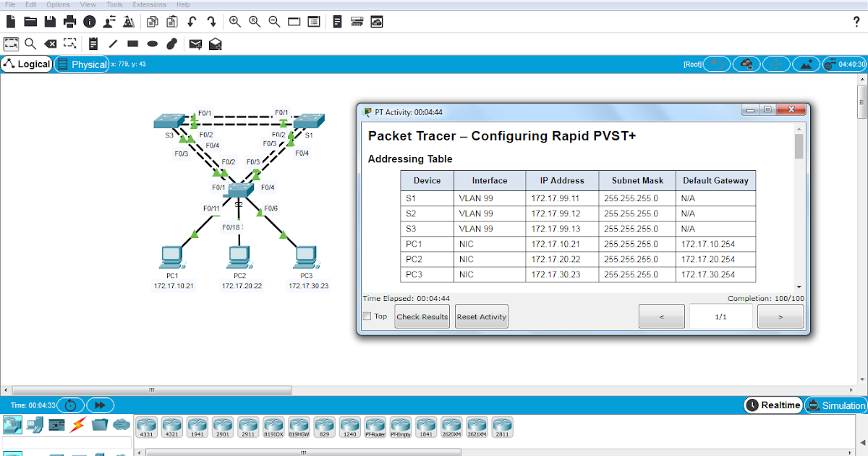This screenshot has width=868, height=456.
Task: Click the Fast Forward Time control
Action: pos(100,405)
